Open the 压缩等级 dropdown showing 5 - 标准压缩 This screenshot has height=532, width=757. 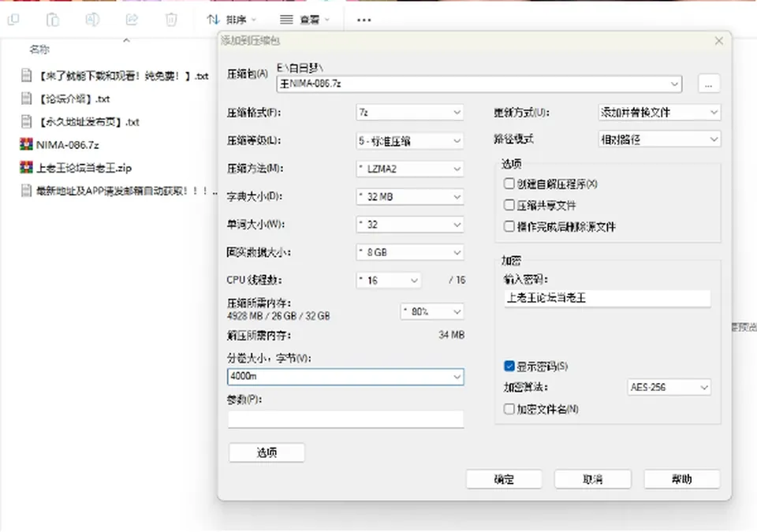[410, 140]
